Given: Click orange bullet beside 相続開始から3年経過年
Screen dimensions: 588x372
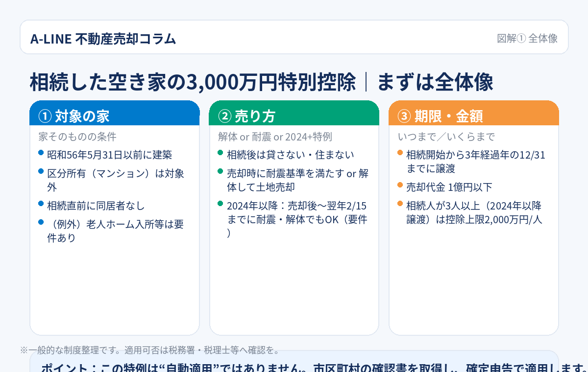Looking at the screenshot, I should (400, 153).
